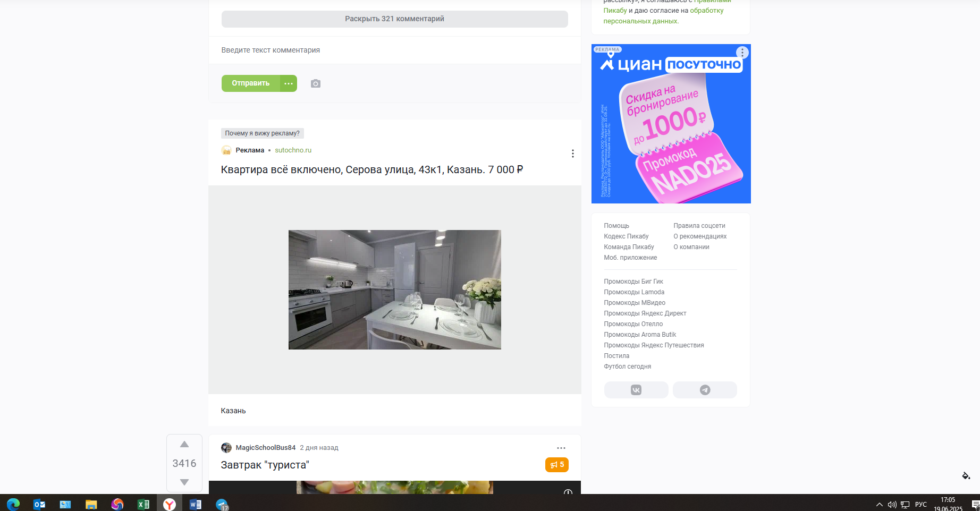
Task: Click into the comment text field
Action: pyautogui.click(x=394, y=50)
